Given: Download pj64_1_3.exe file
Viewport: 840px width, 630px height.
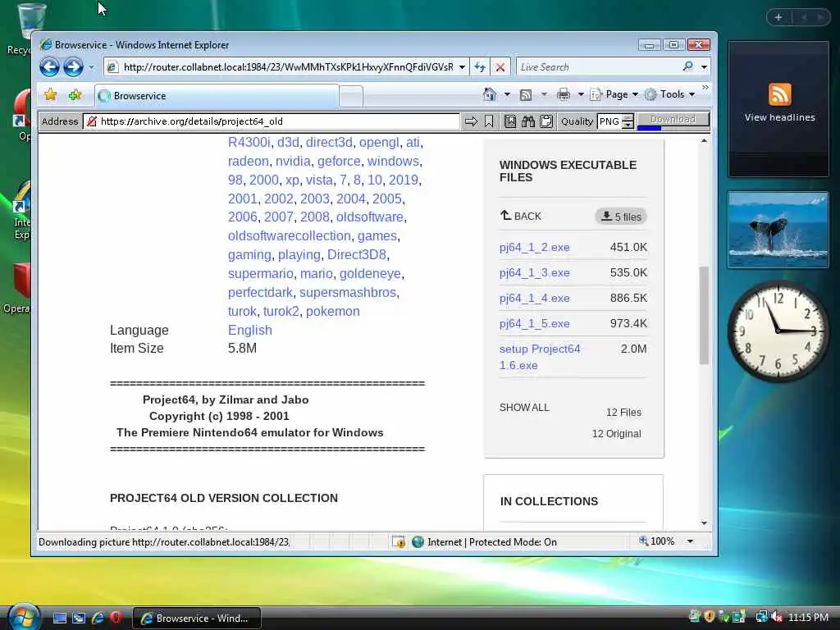Looking at the screenshot, I should point(534,272).
